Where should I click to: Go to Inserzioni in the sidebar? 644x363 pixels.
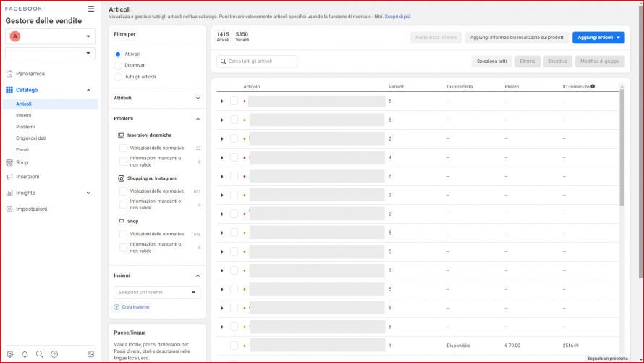click(x=27, y=177)
